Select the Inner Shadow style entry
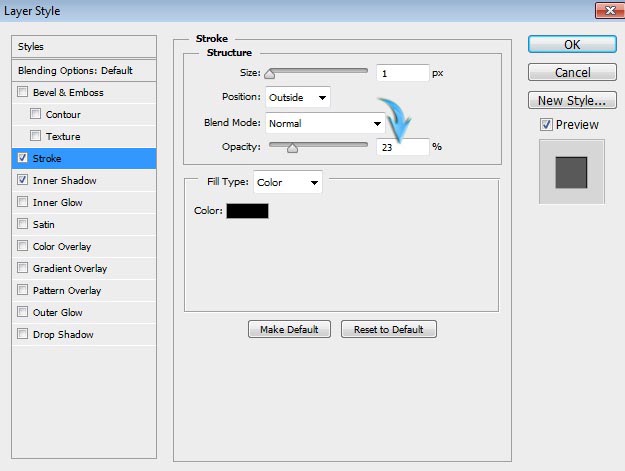Screen dimensions: 625x471 [x=84, y=181]
